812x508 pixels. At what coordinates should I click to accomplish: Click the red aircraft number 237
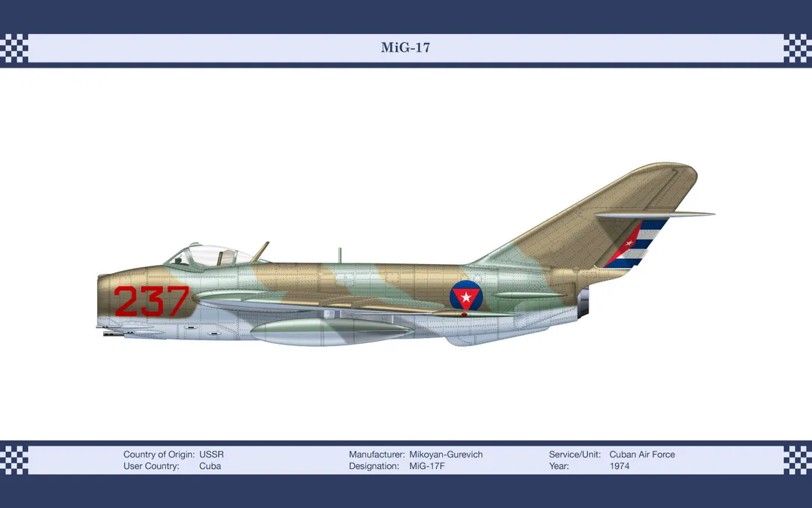[152, 301]
